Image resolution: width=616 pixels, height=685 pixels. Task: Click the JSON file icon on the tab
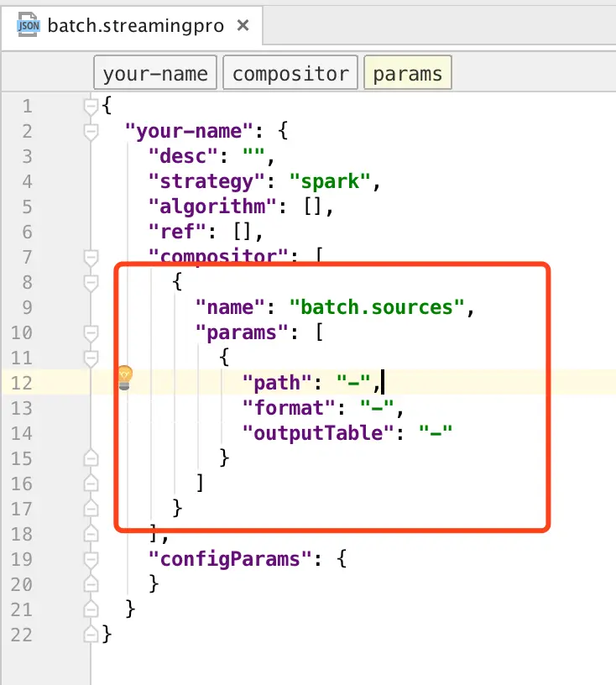28,25
